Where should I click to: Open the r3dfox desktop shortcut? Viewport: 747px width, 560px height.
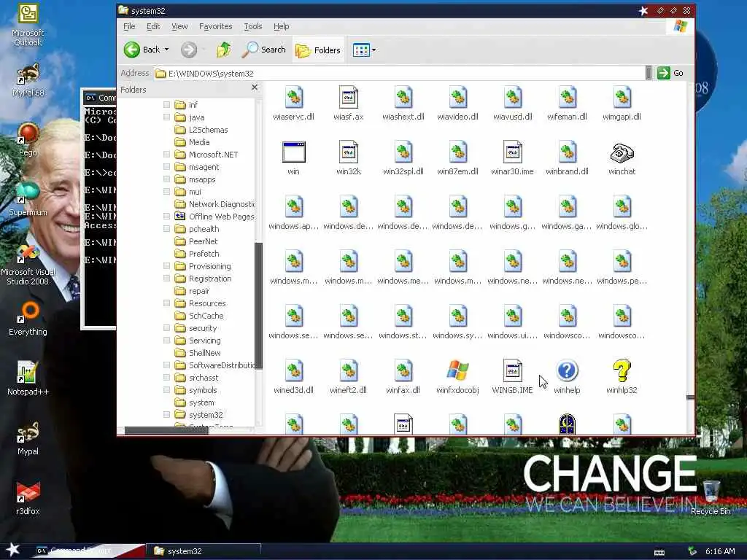[28, 498]
